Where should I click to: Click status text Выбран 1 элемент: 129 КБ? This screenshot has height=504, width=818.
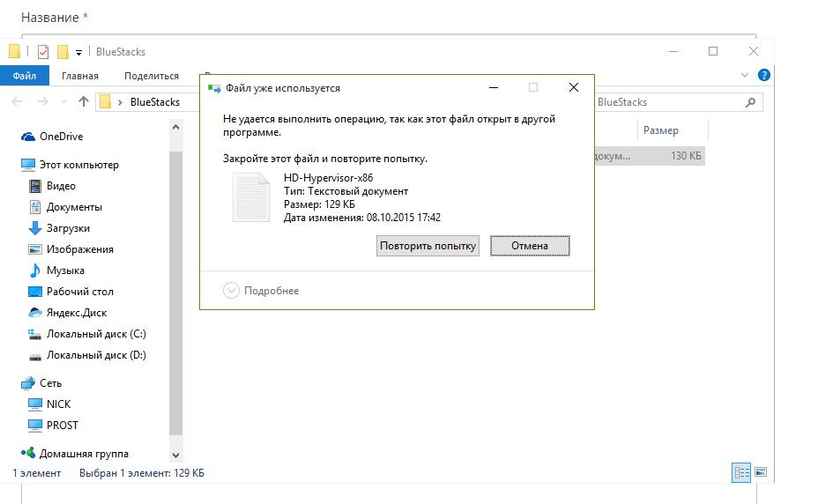tap(141, 473)
